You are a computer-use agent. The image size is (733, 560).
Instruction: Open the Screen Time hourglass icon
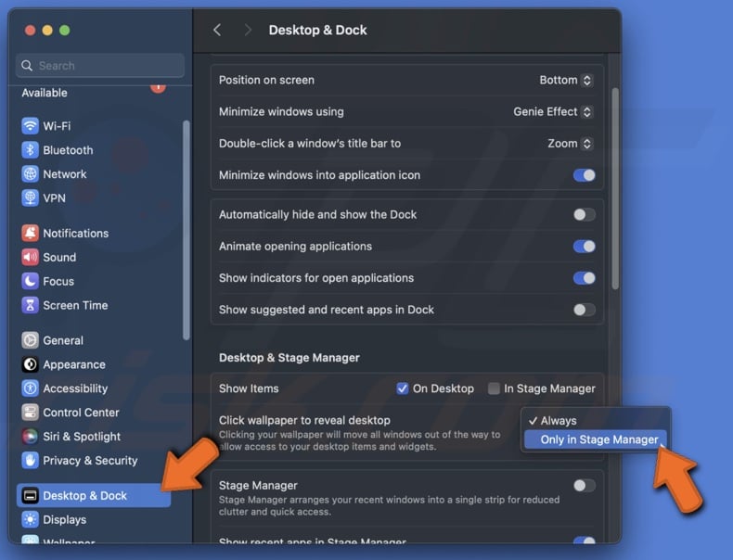(30, 305)
